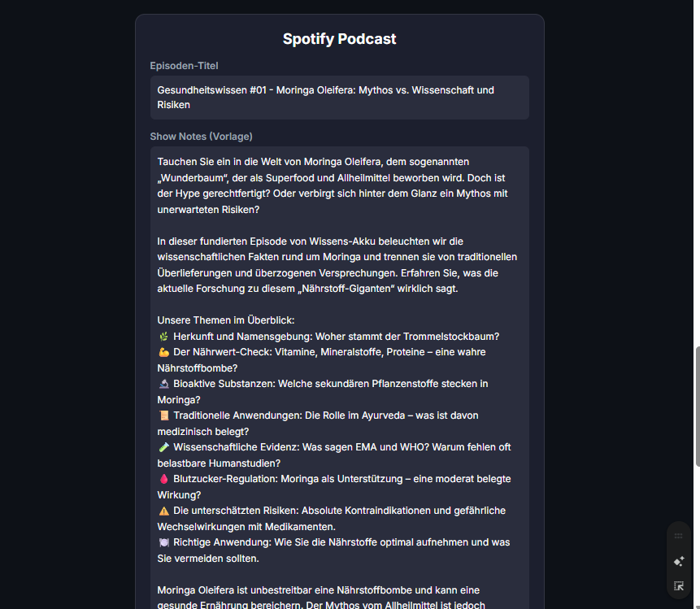This screenshot has height=609, width=700.
Task: Click the plate emoji before Richtige Anwendung
Action: pos(163,542)
